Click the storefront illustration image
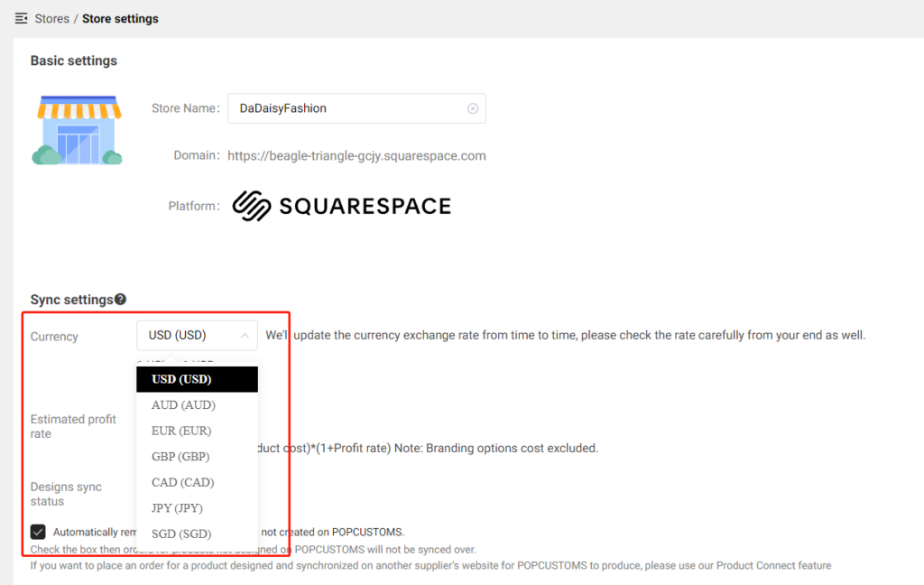This screenshot has width=924, height=585. coord(78,130)
